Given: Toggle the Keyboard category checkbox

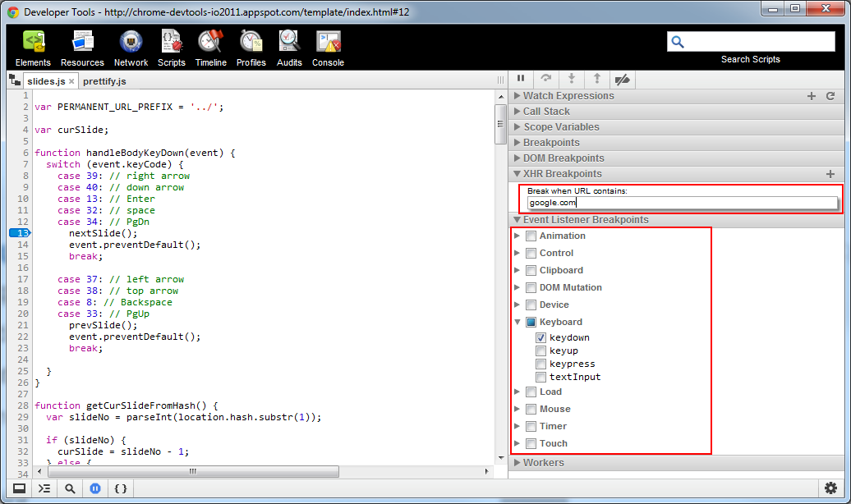Looking at the screenshot, I should pyautogui.click(x=531, y=323).
